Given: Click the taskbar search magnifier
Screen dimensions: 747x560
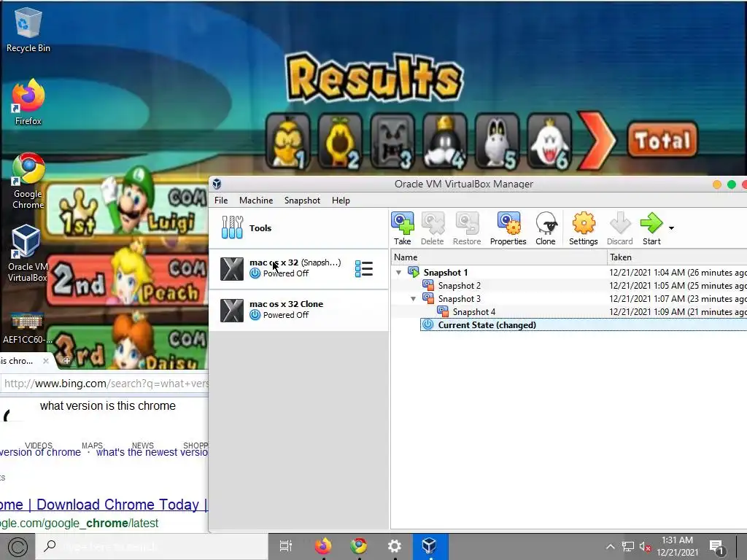Looking at the screenshot, I should coord(50,546).
